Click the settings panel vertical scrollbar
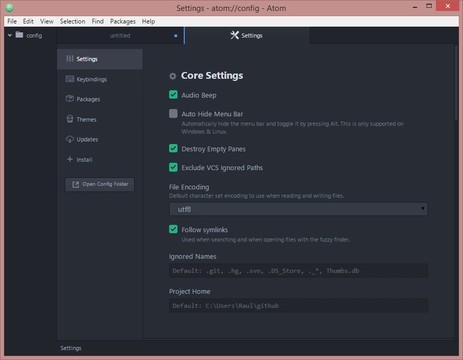Image resolution: width=463 pixels, height=360 pixels. [456, 83]
